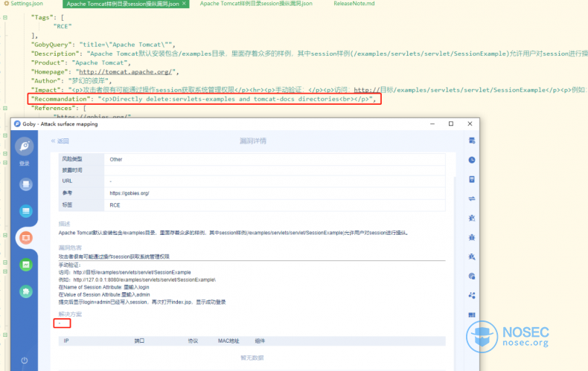Open the http://tomcat.apache.org/ Homepage link in editor

click(x=125, y=71)
